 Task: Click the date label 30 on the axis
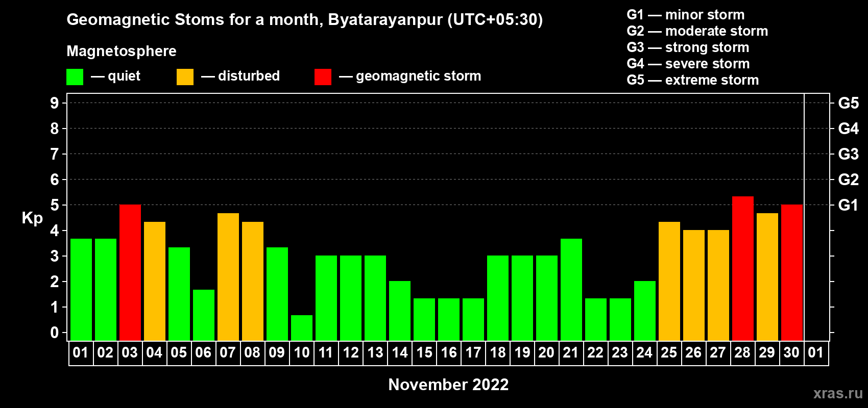(791, 352)
